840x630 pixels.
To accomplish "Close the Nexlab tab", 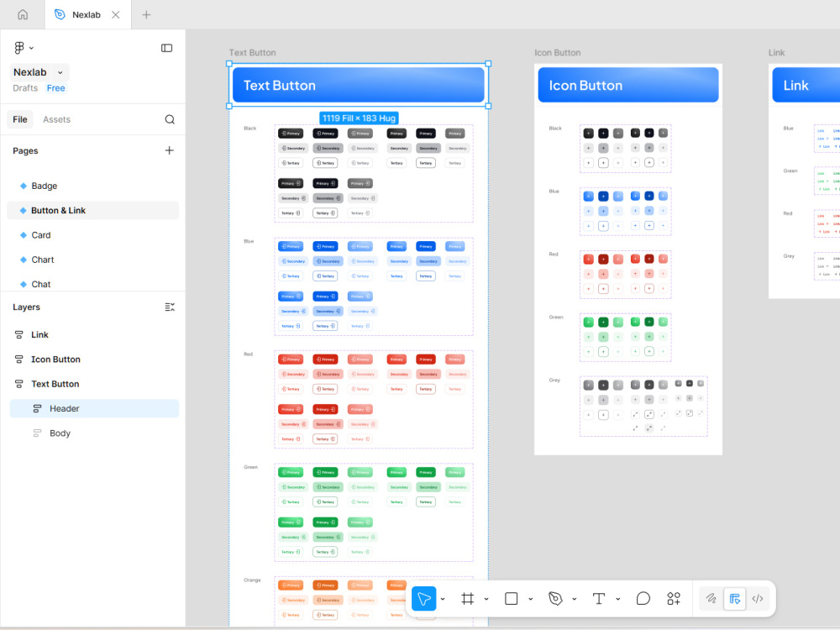I will coord(116,14).
